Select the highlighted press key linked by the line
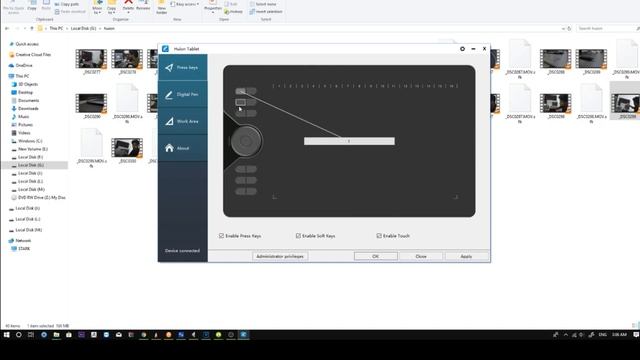 (240, 91)
